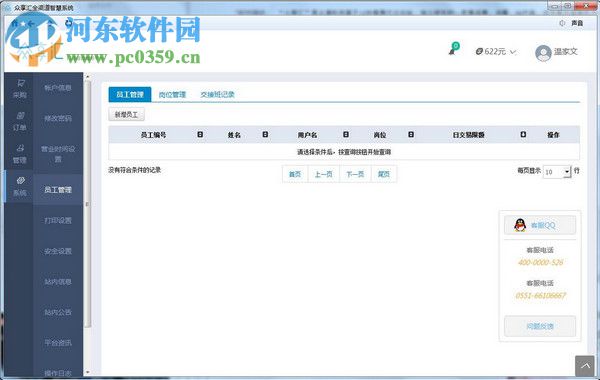
Task: Switch to the 交接班记录 tab
Action: click(217, 95)
